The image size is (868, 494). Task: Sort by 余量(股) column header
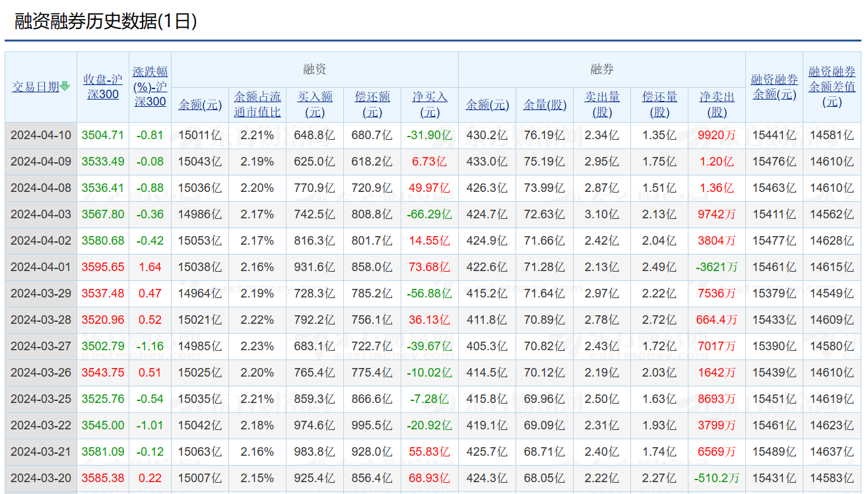(x=545, y=105)
